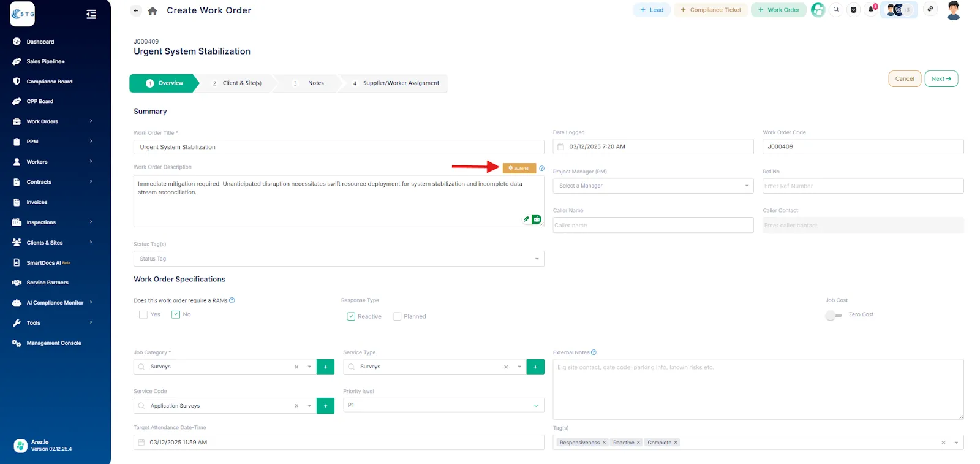Enable the Zero Cost toggle
The width and height of the screenshot is (980, 464).
(x=833, y=315)
